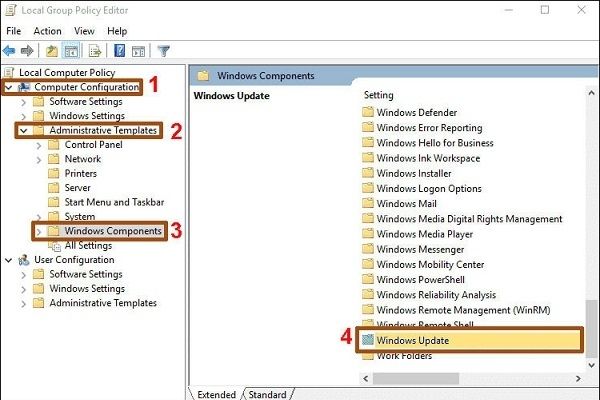
Task: Expand the Windows Components node
Action: tap(39, 232)
